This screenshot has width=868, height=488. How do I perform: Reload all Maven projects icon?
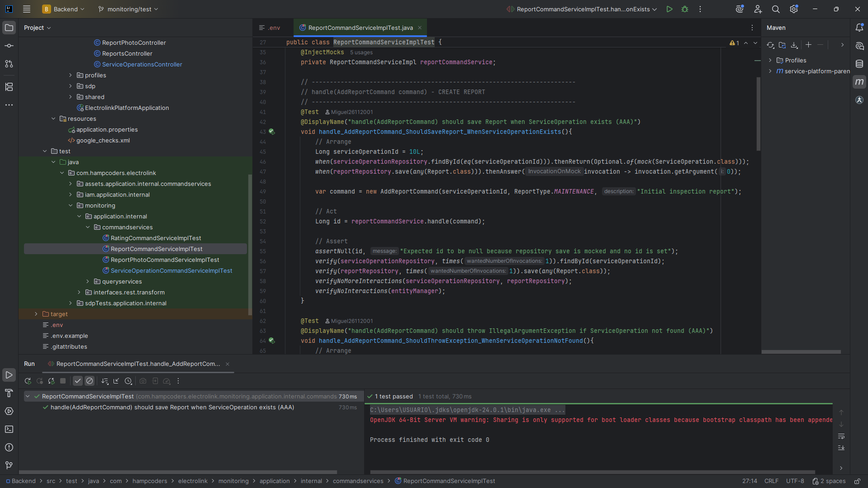770,45
